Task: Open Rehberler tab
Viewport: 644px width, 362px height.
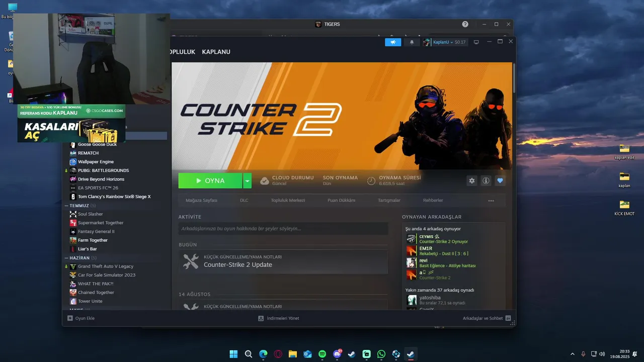Action: pos(433,200)
